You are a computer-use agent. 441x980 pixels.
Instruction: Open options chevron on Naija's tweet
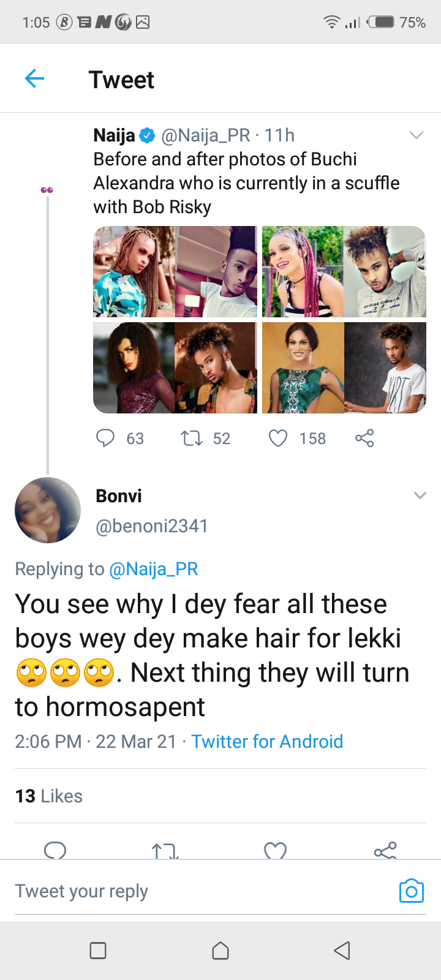(x=417, y=135)
